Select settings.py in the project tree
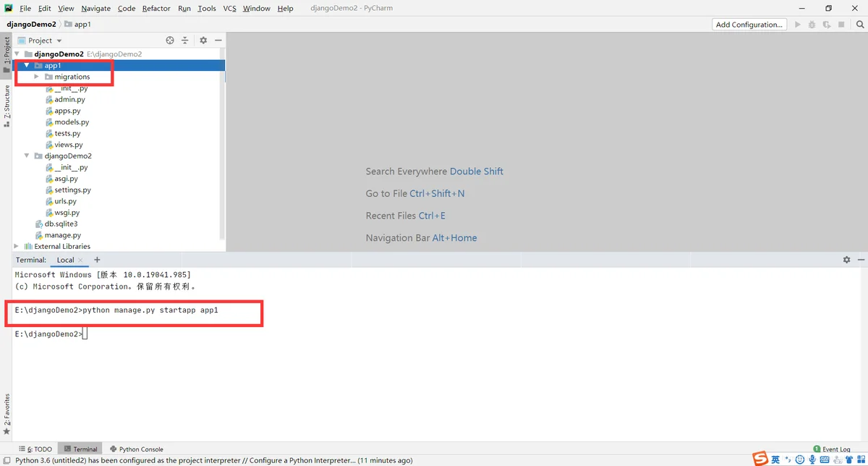The width and height of the screenshot is (868, 466). pos(67,190)
